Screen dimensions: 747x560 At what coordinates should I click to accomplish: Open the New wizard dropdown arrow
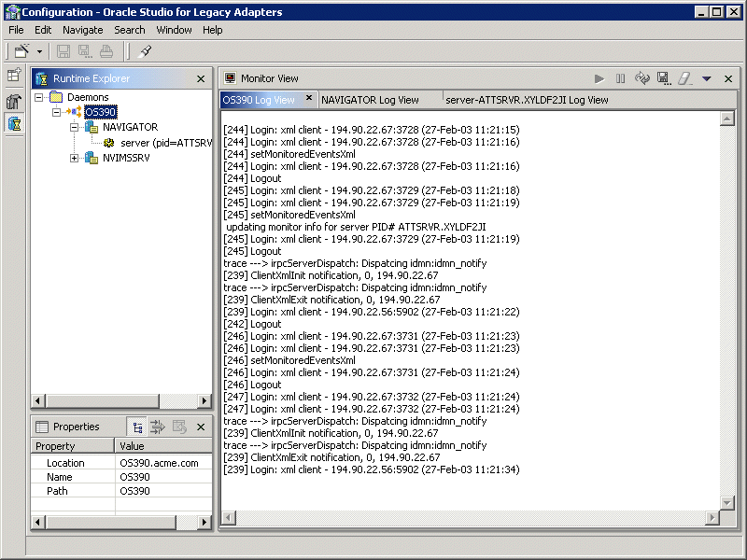(39, 51)
